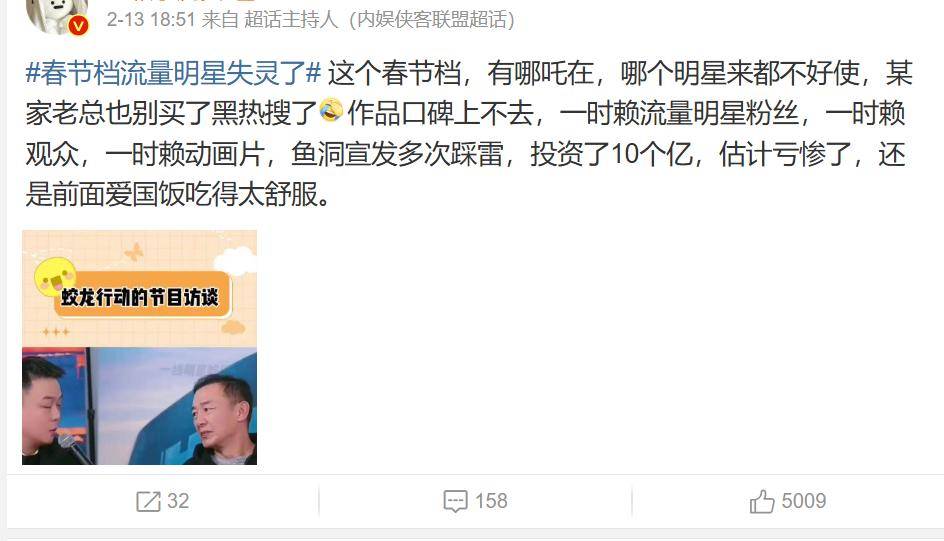This screenshot has width=944, height=541.
Task: Open the 超话主持人 source link
Action: tap(291, 20)
